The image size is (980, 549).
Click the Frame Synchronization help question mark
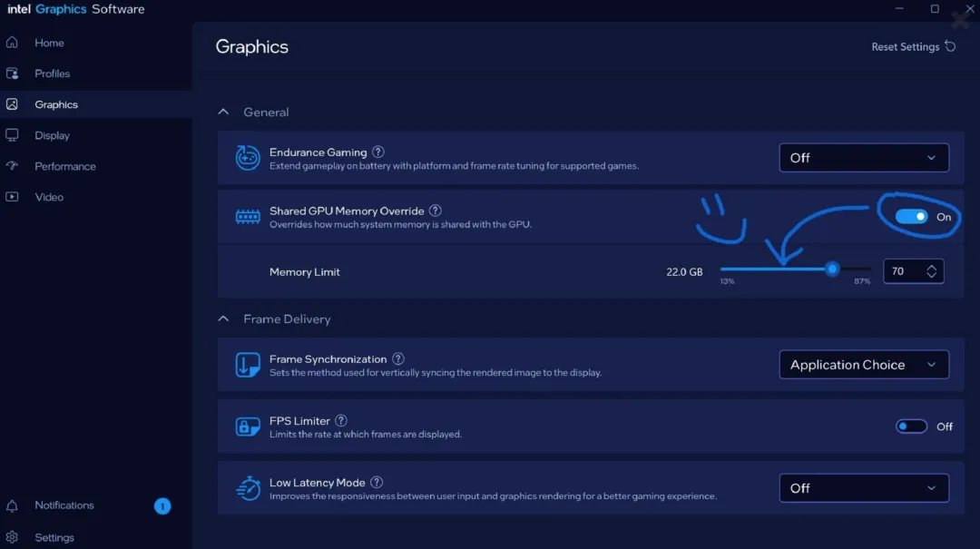(398, 359)
